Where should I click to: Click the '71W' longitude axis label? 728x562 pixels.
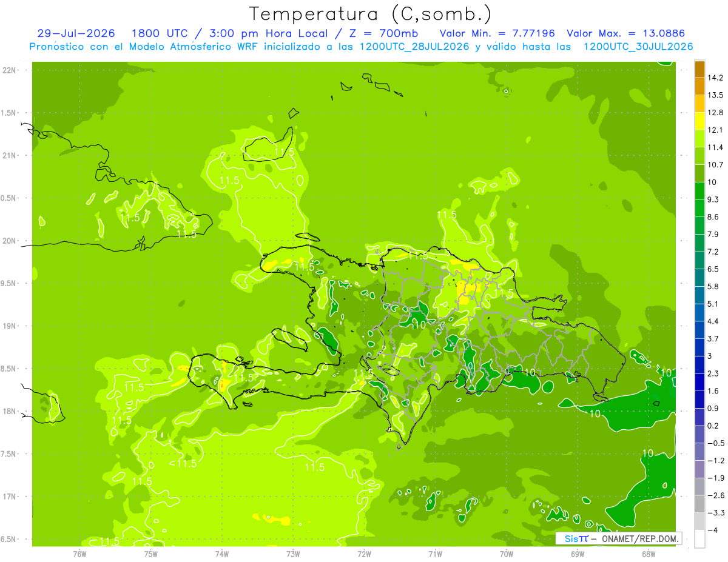tap(435, 554)
